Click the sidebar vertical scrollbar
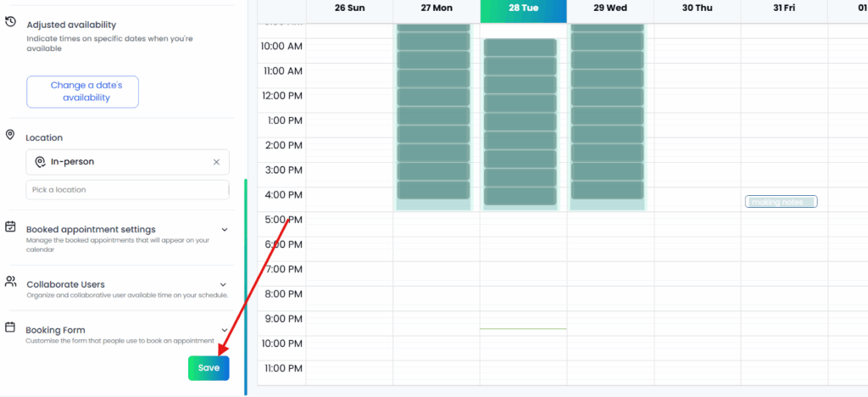868x397 pixels. [246, 287]
